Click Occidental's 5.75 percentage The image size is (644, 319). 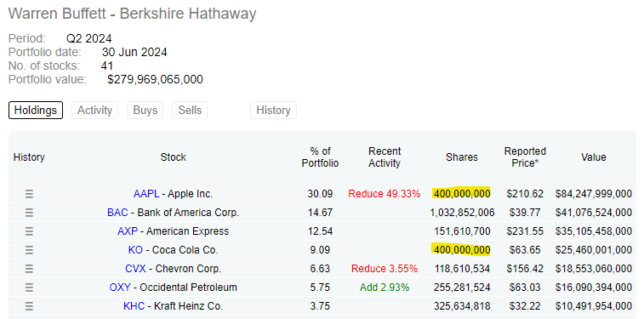click(321, 288)
